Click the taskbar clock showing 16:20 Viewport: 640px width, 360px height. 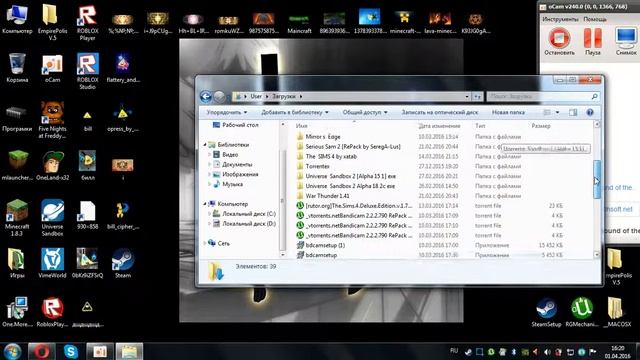(x=618, y=351)
